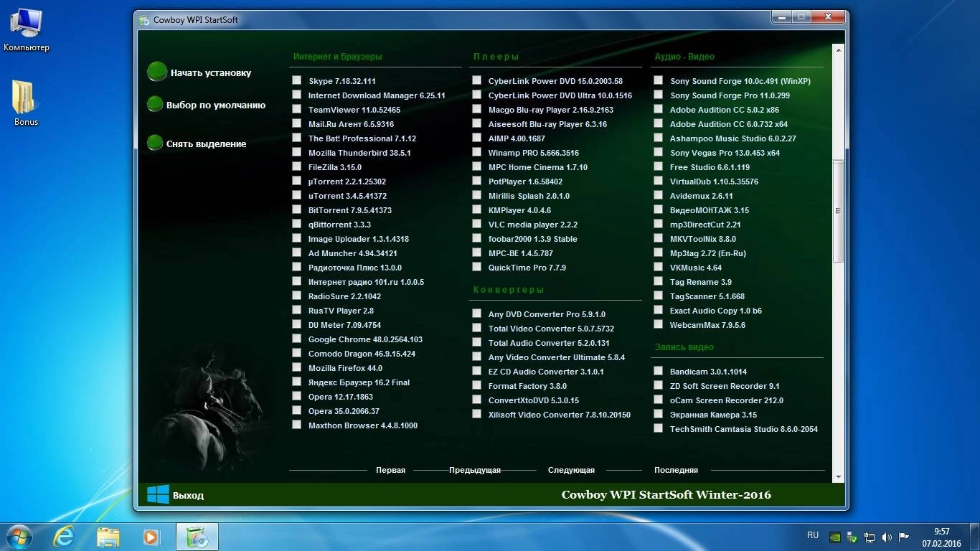
Task: Click the vertical scrollbar thumb
Action: pos(838,211)
